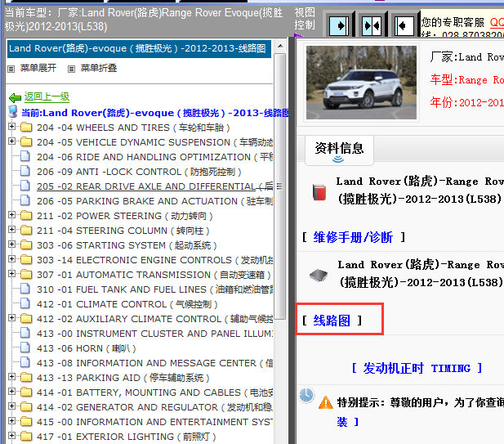Expand the 204-05 Vehicle Dynamic Suspension node
Screen dimensions: 504x444
12,141
